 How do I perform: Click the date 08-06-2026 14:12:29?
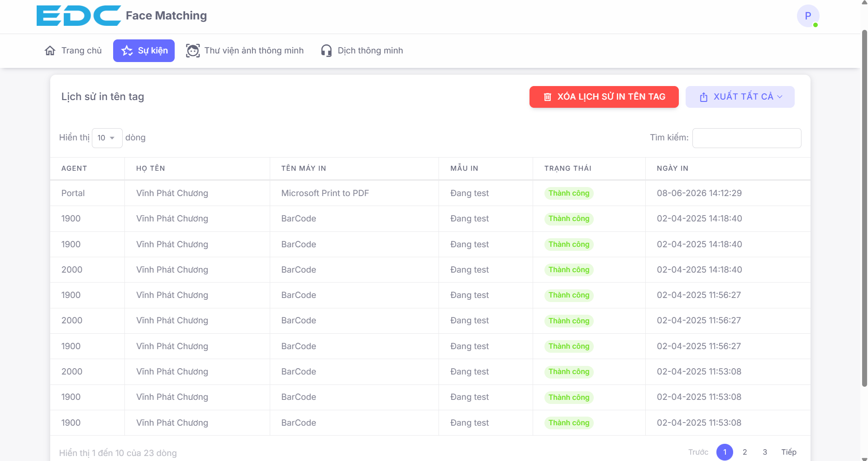click(x=699, y=193)
